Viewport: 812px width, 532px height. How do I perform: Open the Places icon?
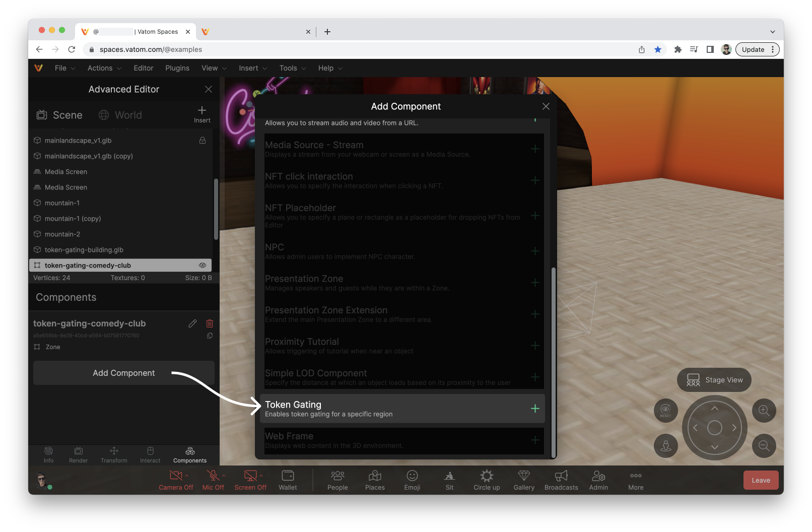(x=375, y=480)
